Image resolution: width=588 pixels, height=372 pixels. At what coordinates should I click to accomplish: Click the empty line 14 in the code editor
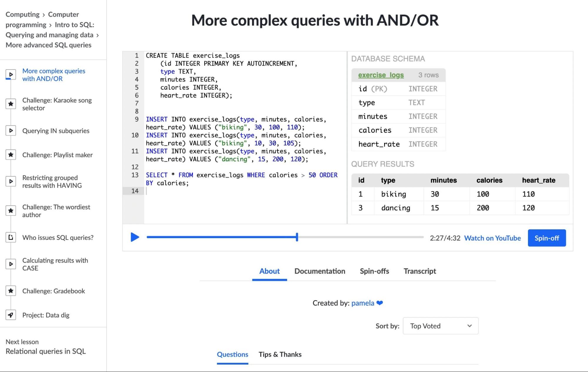click(x=235, y=191)
